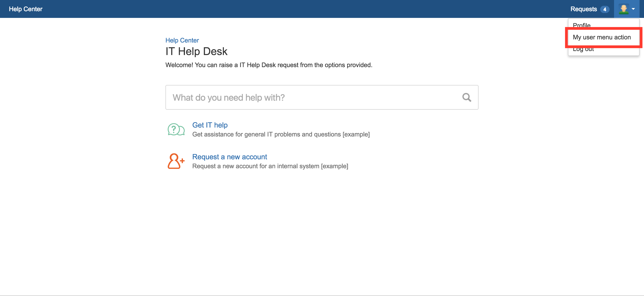This screenshot has width=644, height=296.
Task: Click the IT Help Desk heading
Action: pos(196,51)
